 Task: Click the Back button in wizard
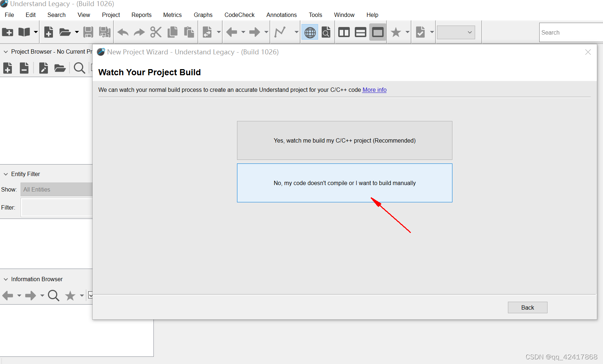pos(528,307)
